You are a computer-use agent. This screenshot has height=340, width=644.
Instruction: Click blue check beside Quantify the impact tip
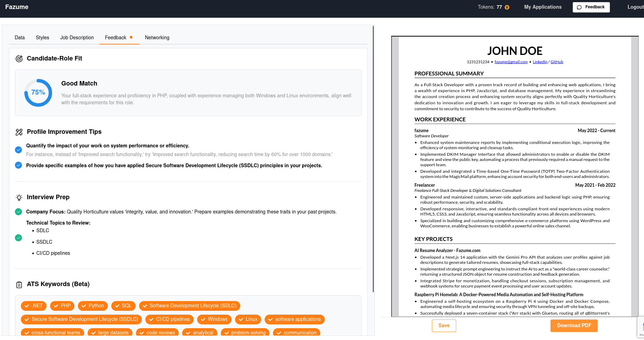point(18,150)
